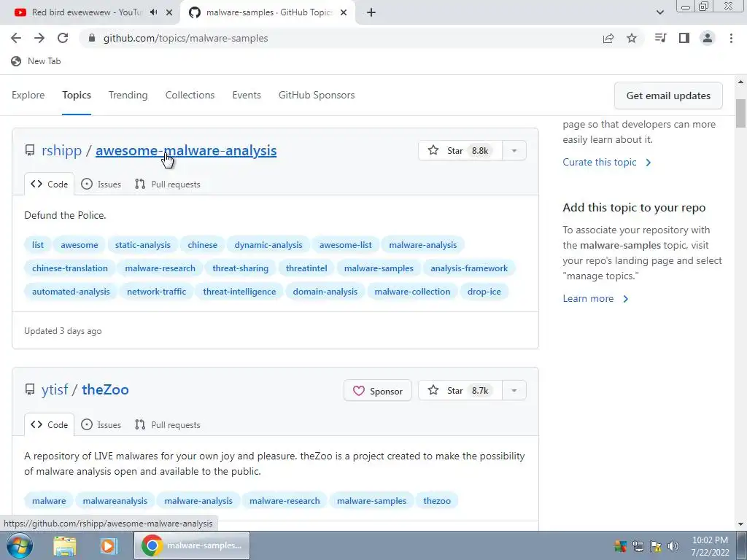Star the awesome-malware-analysis repository
Image resolution: width=747 pixels, height=560 pixels.
(x=460, y=150)
